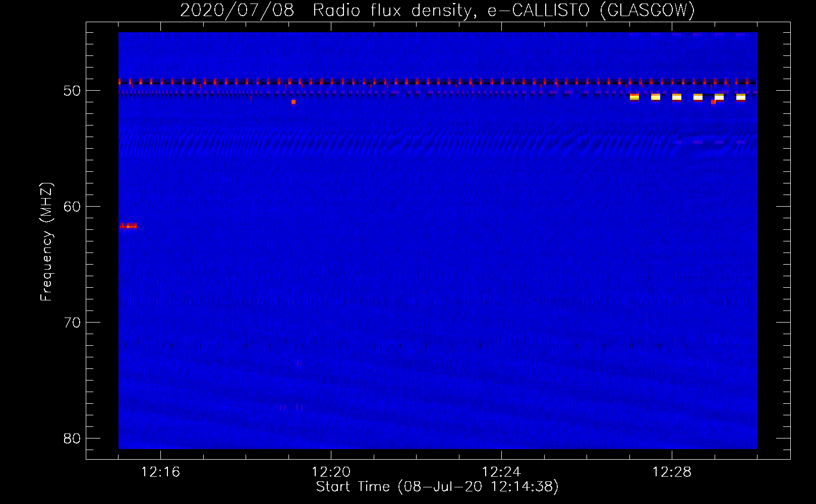The height and width of the screenshot is (504, 816).
Task: Click the 12:20 time tick label
Action: tap(331, 472)
